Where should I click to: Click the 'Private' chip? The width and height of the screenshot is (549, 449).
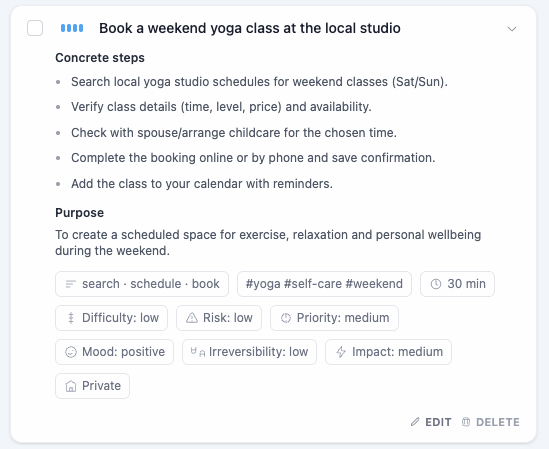(x=92, y=386)
